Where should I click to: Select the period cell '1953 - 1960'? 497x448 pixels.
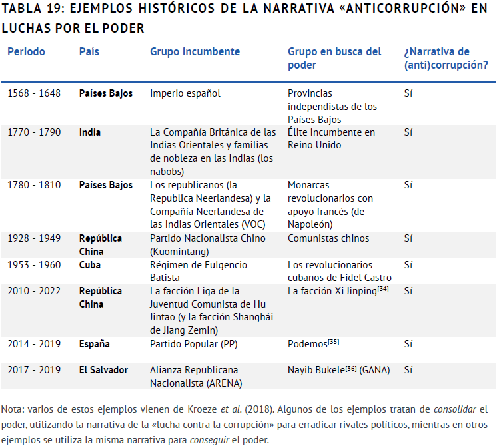pos(34,265)
